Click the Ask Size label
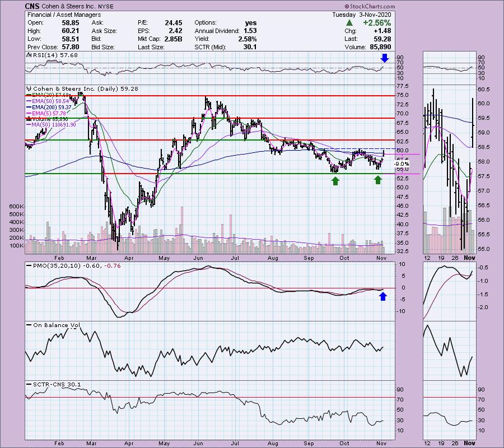This screenshot has width=504, height=448. [x=104, y=31]
